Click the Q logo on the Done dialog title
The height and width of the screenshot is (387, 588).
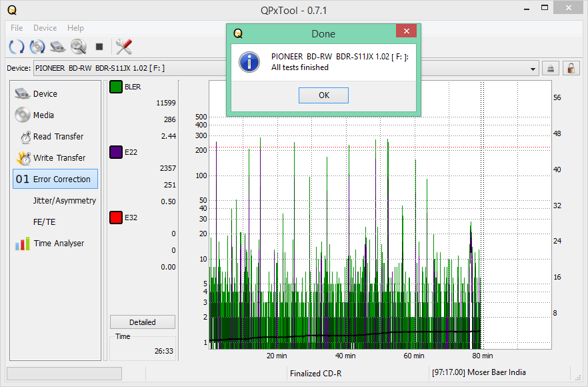238,33
